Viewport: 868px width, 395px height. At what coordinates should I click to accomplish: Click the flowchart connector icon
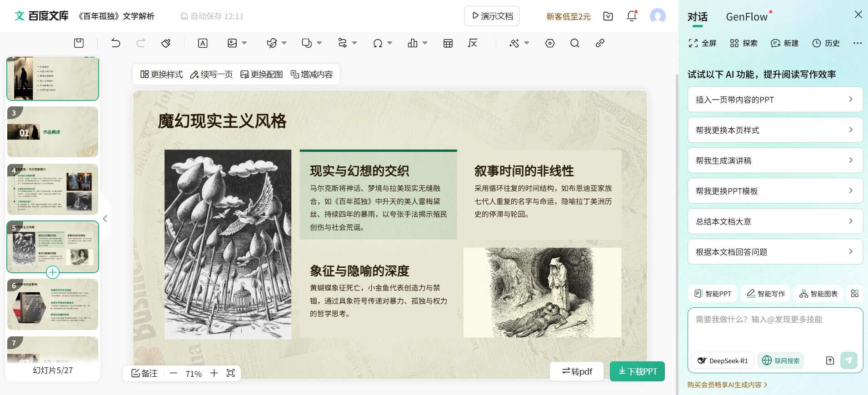tap(342, 43)
